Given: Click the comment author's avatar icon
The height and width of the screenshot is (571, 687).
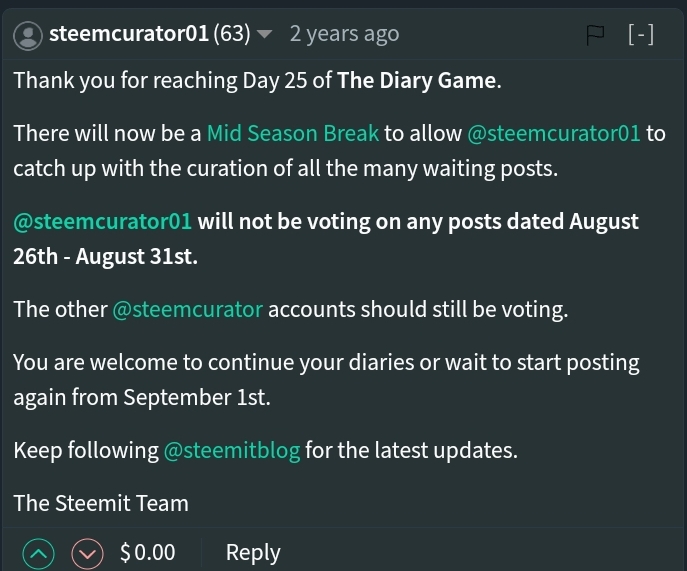Looking at the screenshot, I should pyautogui.click(x=31, y=35).
